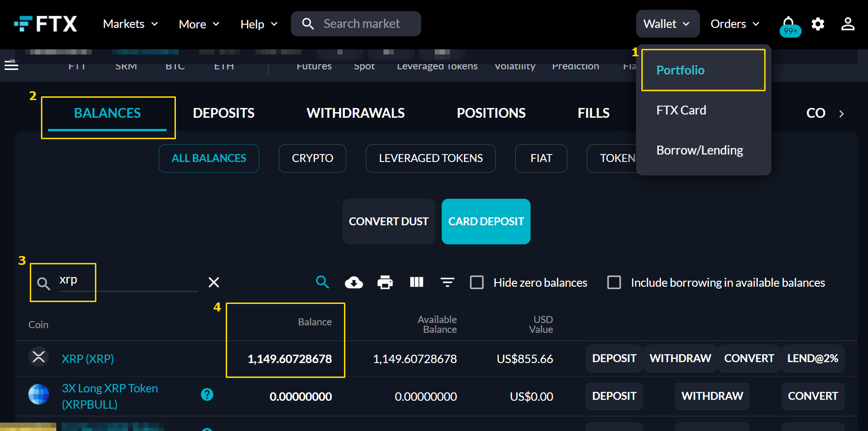Viewport: 868px width, 431px height.
Task: Select FTX Card menu entry
Action: [703, 110]
